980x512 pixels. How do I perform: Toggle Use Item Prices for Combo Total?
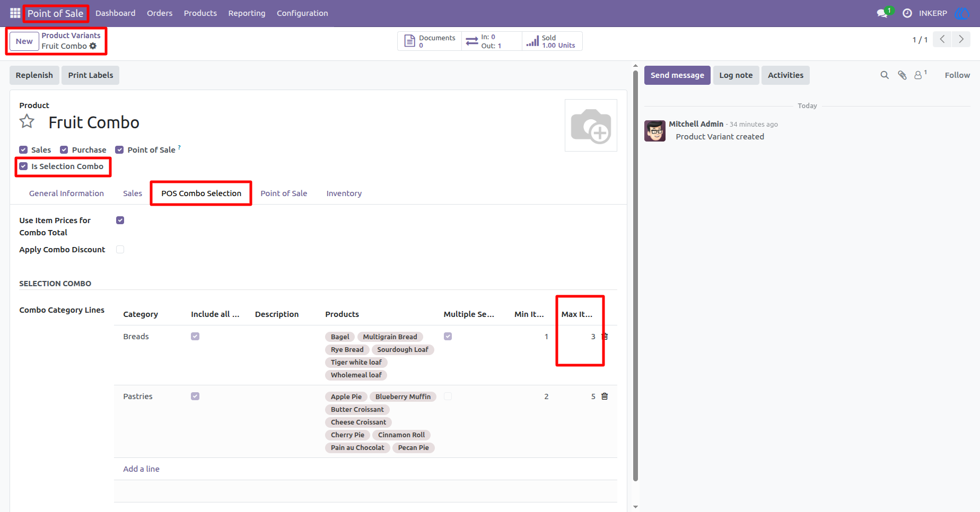click(x=120, y=220)
